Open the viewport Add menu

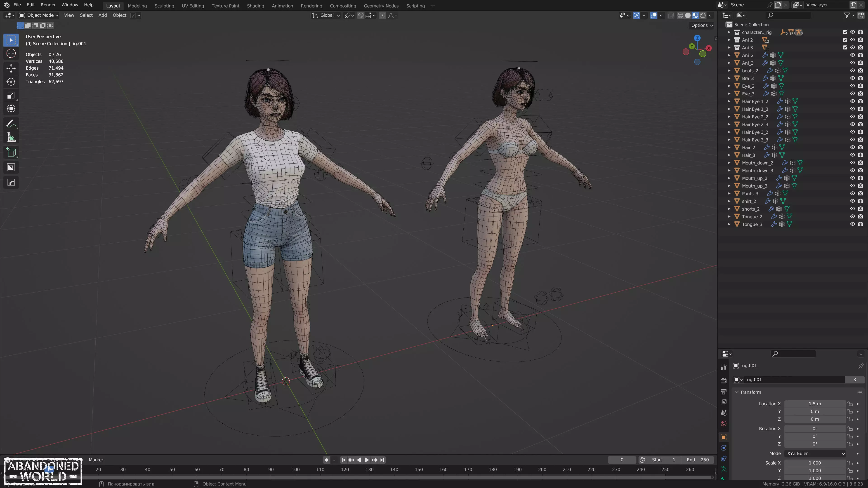click(x=102, y=15)
